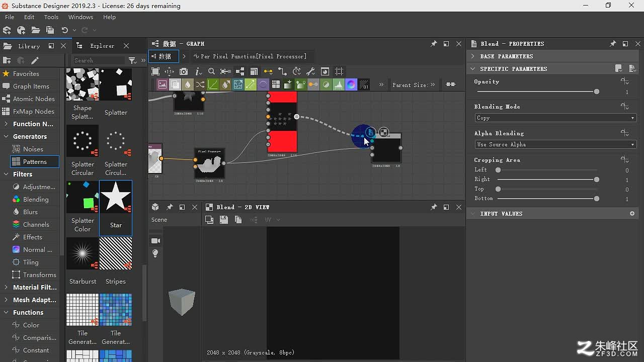Open the Alpha Blending dropdown
This screenshot has height=362, width=644.
[555, 144]
